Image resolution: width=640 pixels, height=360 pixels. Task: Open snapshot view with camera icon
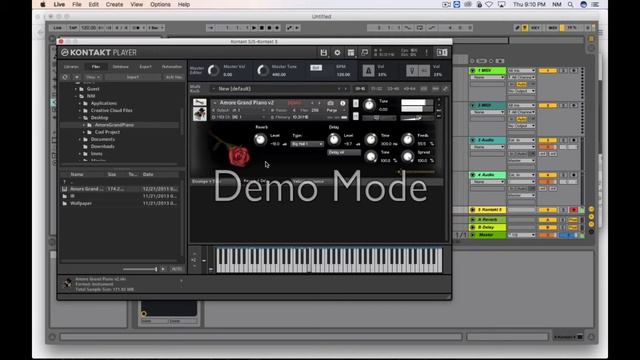[x=330, y=103]
